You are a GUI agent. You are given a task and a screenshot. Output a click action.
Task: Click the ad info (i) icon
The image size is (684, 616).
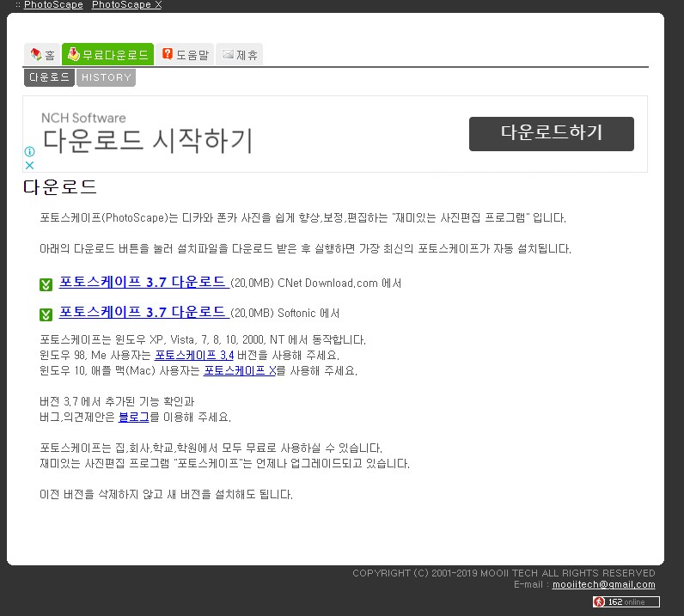click(x=30, y=151)
